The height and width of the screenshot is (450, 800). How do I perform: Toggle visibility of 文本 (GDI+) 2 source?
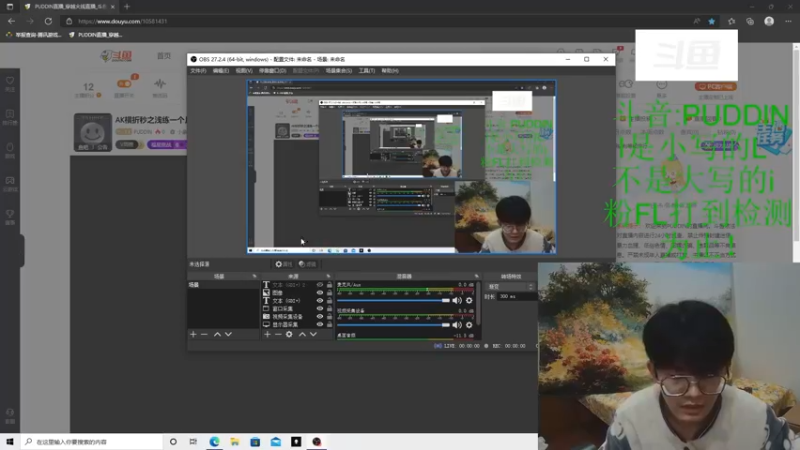coord(320,285)
